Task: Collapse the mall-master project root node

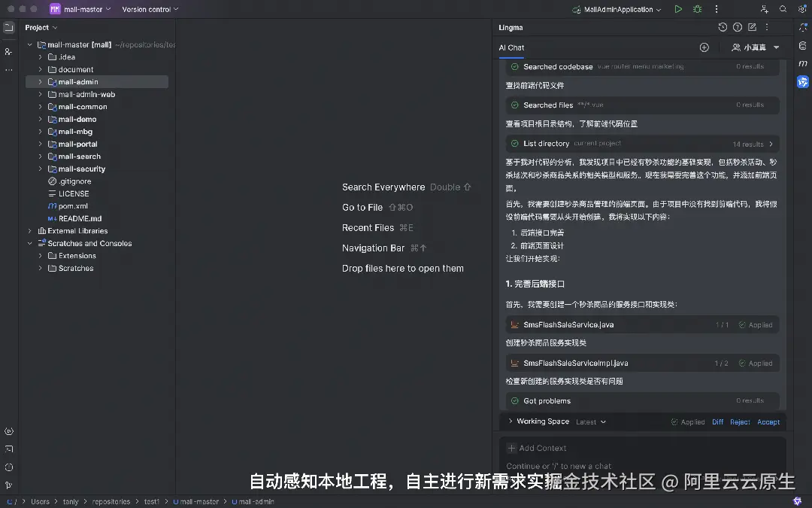Action: pos(29,44)
